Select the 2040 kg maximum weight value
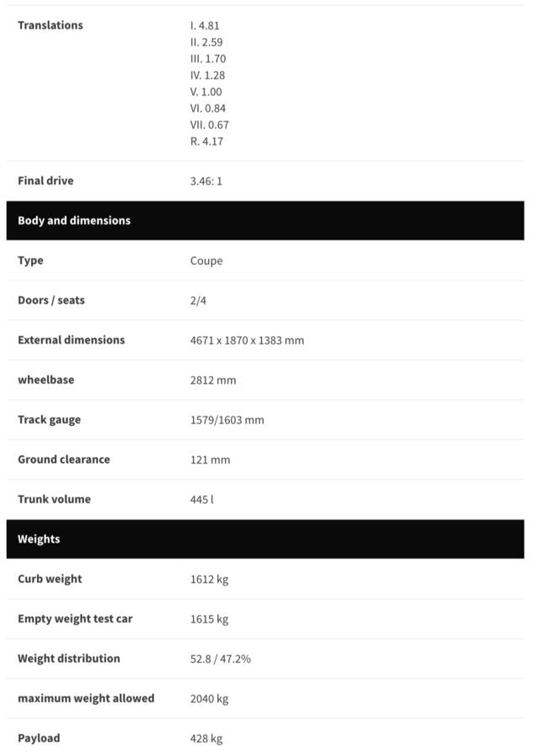Image resolution: width=538 pixels, height=756 pixels. (209, 699)
